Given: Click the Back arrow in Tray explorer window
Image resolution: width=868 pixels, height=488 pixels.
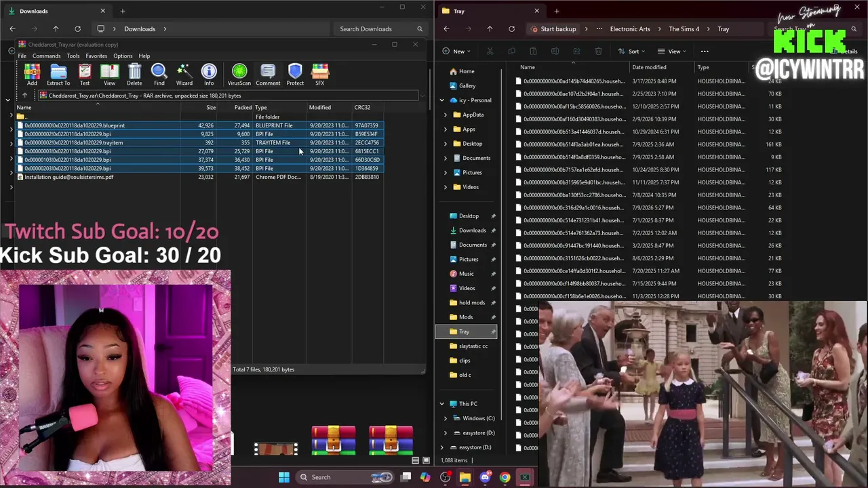Looking at the screenshot, I should click(446, 29).
